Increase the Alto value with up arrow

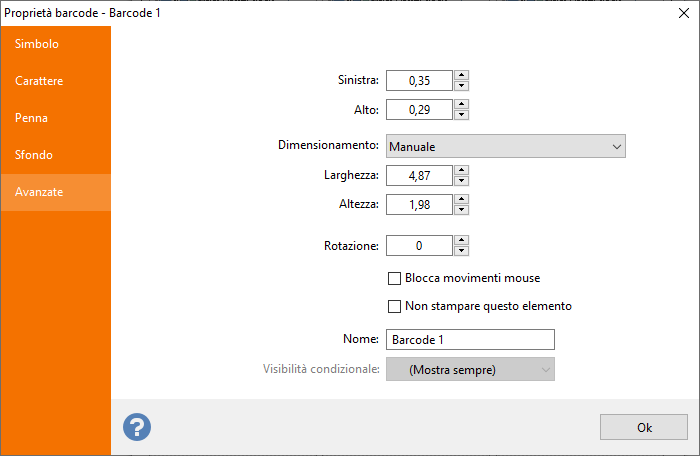[461, 104]
